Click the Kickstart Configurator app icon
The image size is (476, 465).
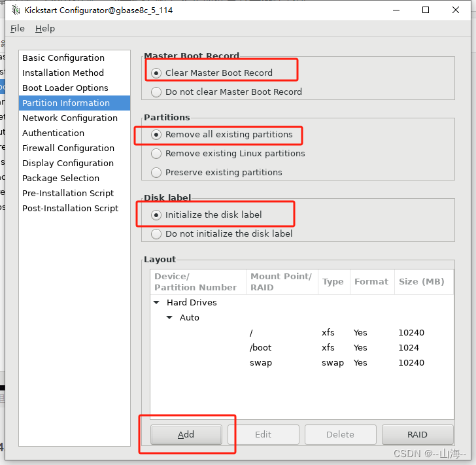click(x=16, y=10)
